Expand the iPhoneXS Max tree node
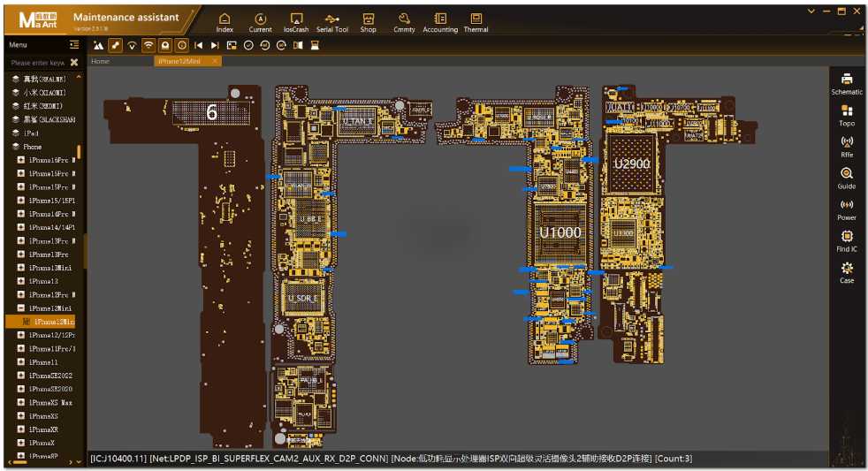The image size is (868, 471). click(x=21, y=403)
